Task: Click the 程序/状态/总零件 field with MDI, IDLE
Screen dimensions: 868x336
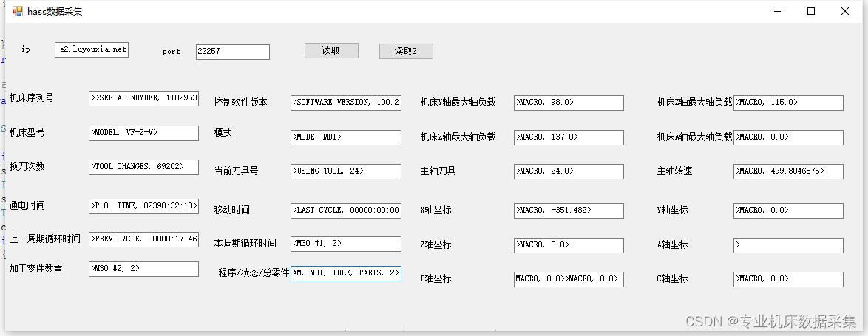Action: [x=346, y=273]
